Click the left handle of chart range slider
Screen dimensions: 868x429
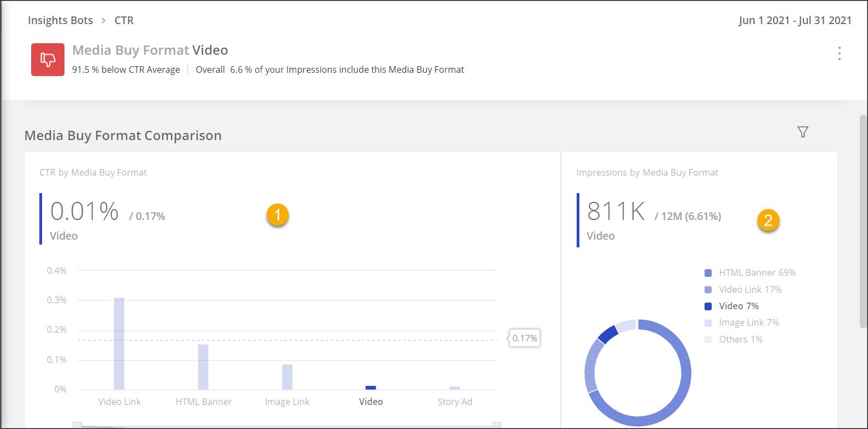78,425
